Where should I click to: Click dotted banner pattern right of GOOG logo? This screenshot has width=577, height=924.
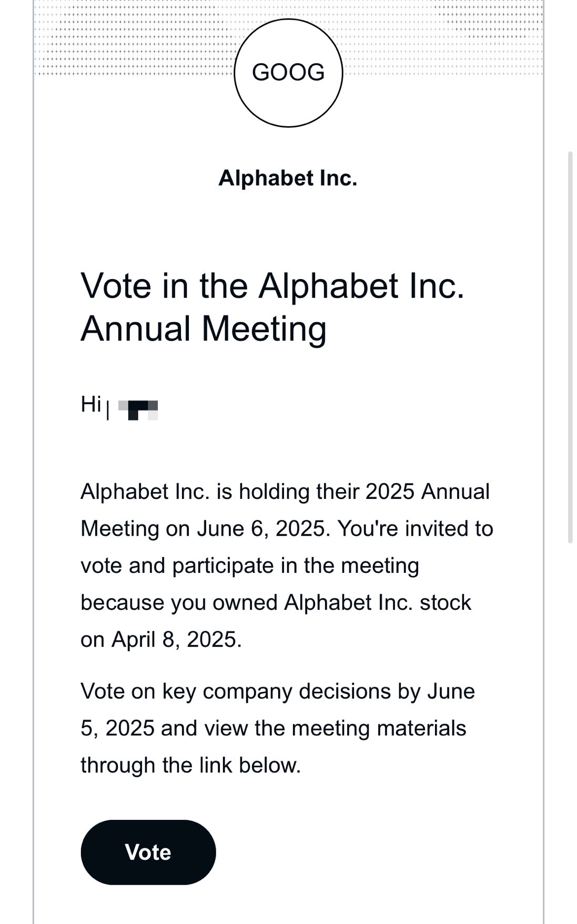coord(443,37)
